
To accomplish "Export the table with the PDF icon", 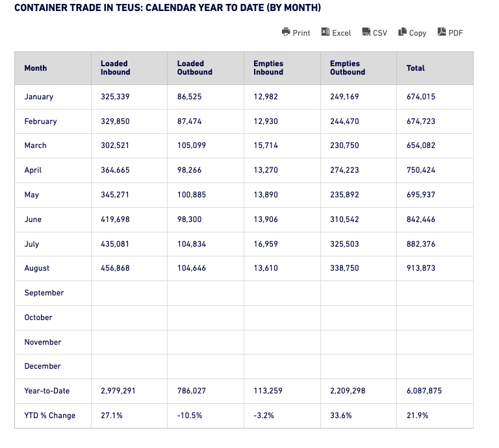I will tap(442, 32).
